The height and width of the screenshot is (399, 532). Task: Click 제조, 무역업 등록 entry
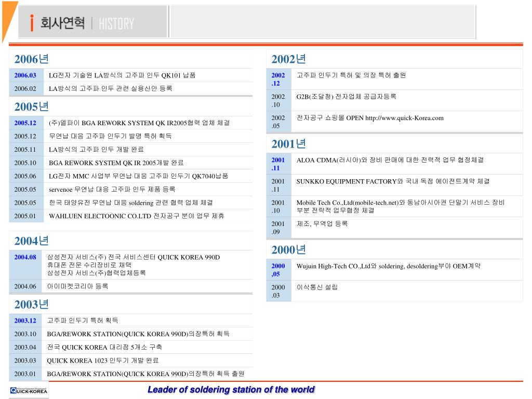coord(322,224)
